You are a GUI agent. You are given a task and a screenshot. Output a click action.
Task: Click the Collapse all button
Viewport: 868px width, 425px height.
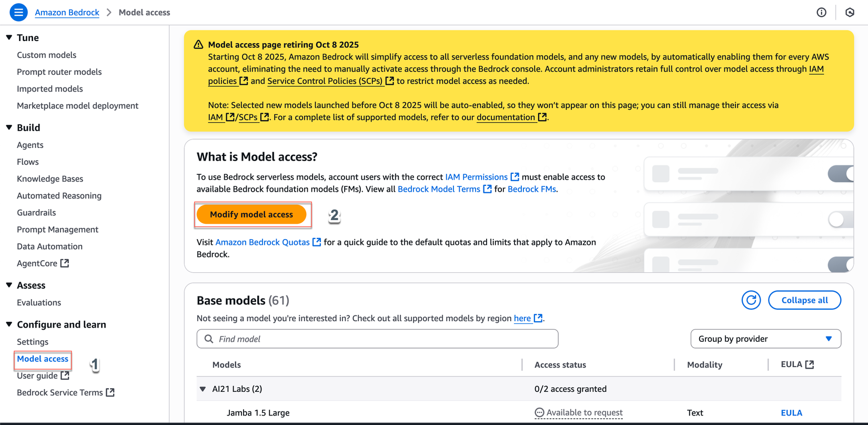[804, 300]
